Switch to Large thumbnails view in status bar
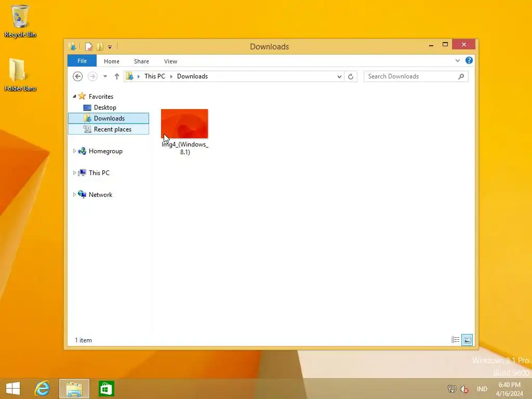The width and height of the screenshot is (532, 399). tap(467, 340)
